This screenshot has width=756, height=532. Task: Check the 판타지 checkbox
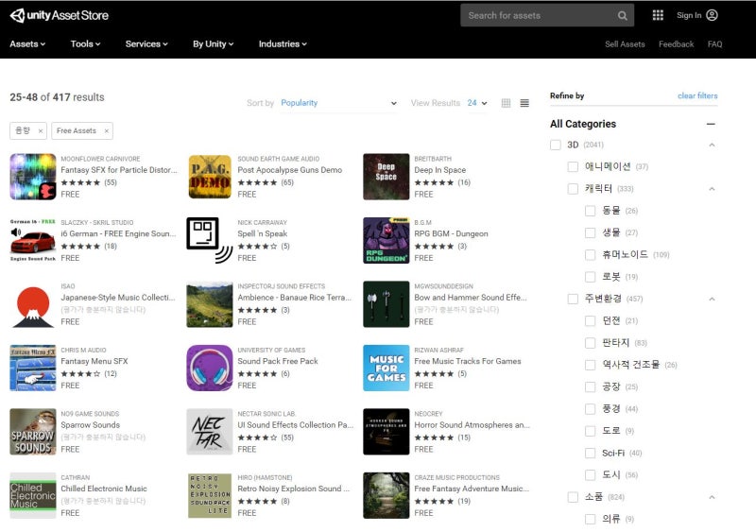click(590, 343)
